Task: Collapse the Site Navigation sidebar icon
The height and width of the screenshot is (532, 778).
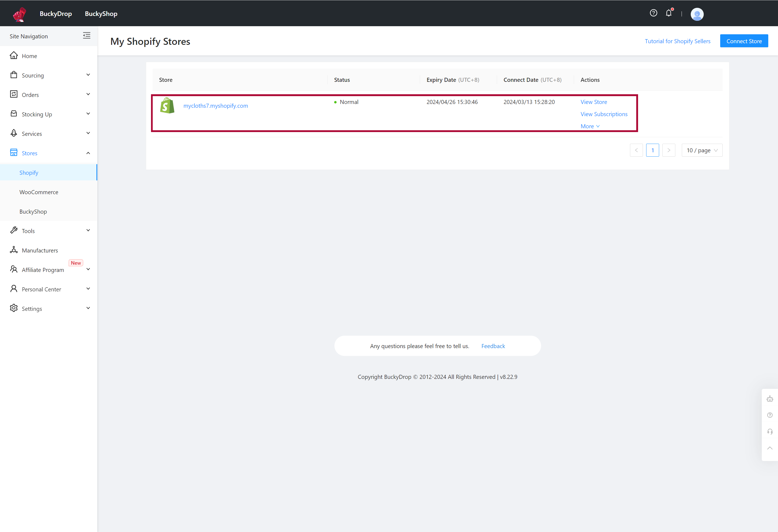Action: (x=87, y=36)
